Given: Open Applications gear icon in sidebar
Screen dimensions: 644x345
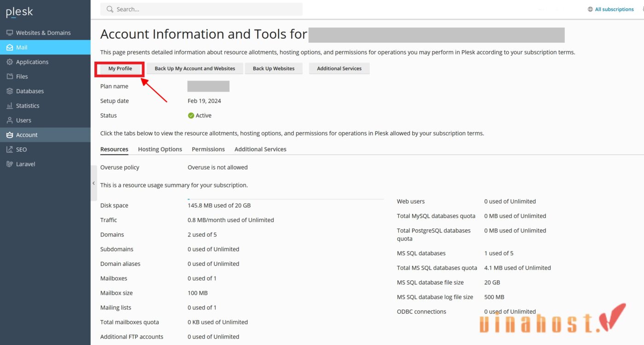Looking at the screenshot, I should tap(9, 62).
